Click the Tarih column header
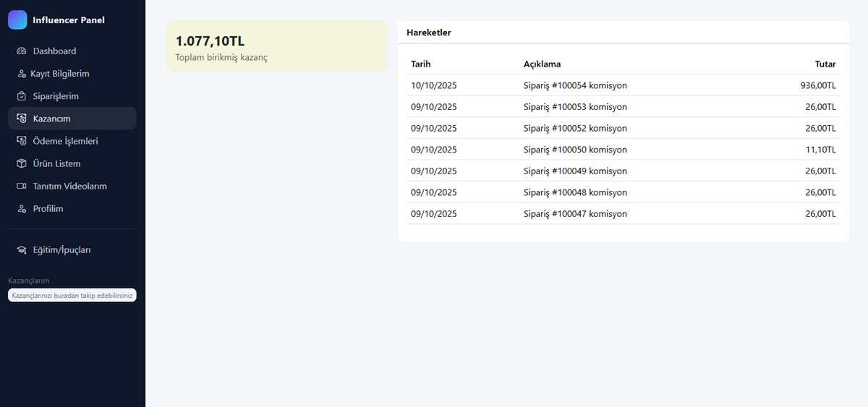Image resolution: width=868 pixels, height=407 pixels. pos(421,64)
